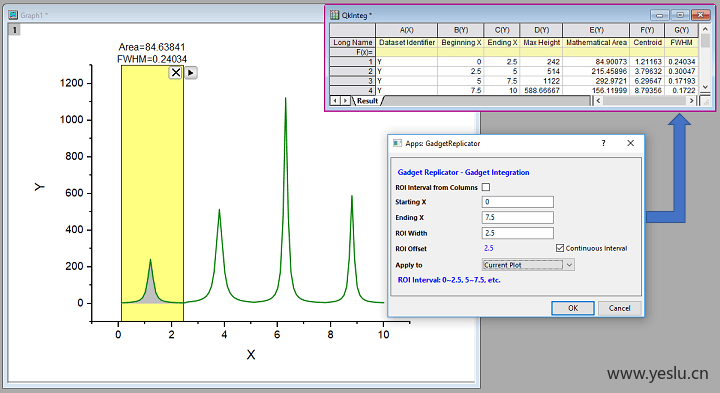
Task: Click the GadgetReplicator dialog help question mark
Action: pos(603,143)
